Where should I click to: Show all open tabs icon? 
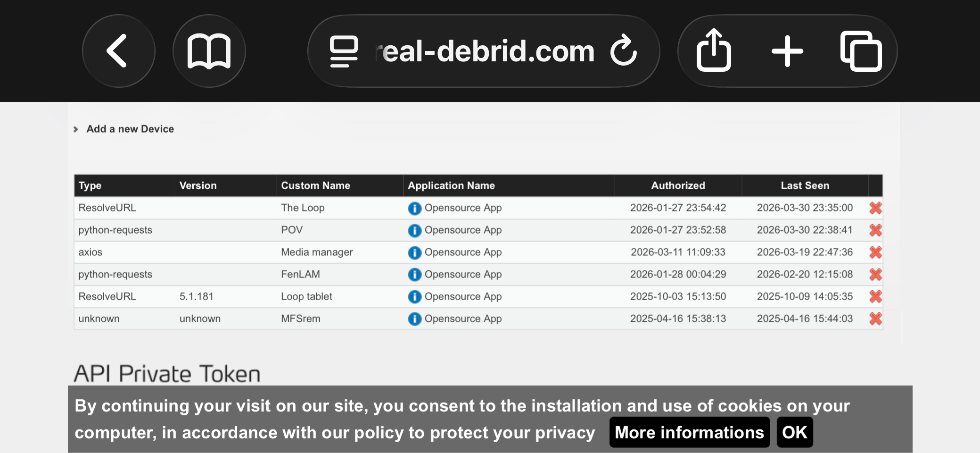tap(861, 51)
